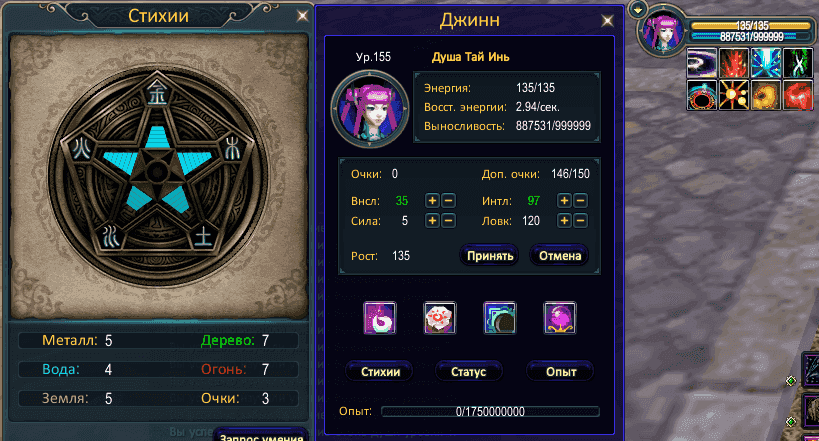The image size is (819, 441).
Task: Select the white flower genie skill icon
Action: [440, 318]
